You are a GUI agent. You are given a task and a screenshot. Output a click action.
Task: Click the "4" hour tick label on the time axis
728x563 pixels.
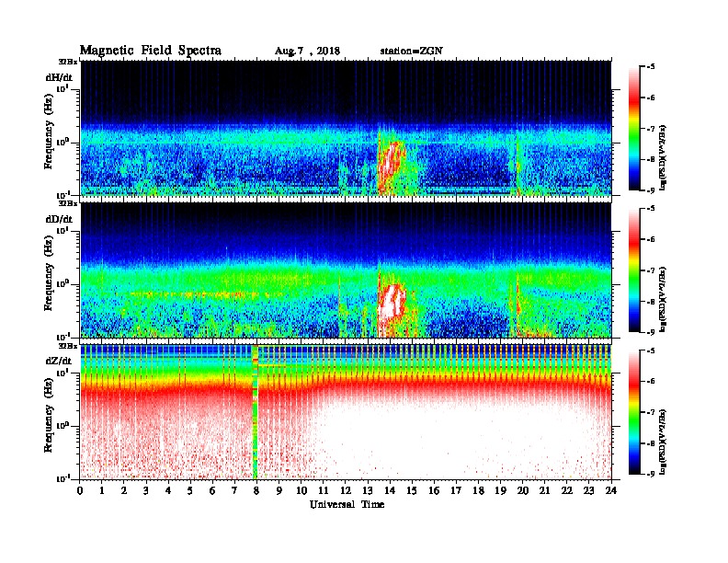(168, 491)
